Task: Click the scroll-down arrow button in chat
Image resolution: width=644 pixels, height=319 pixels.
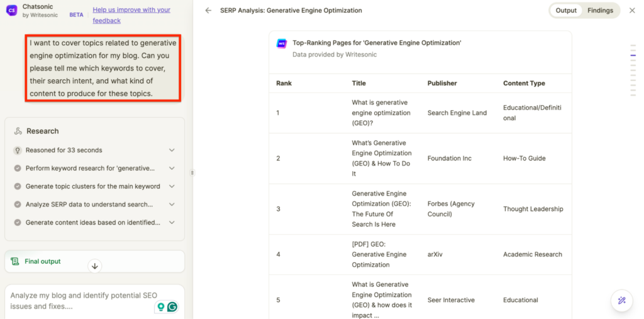Action: 94,266
